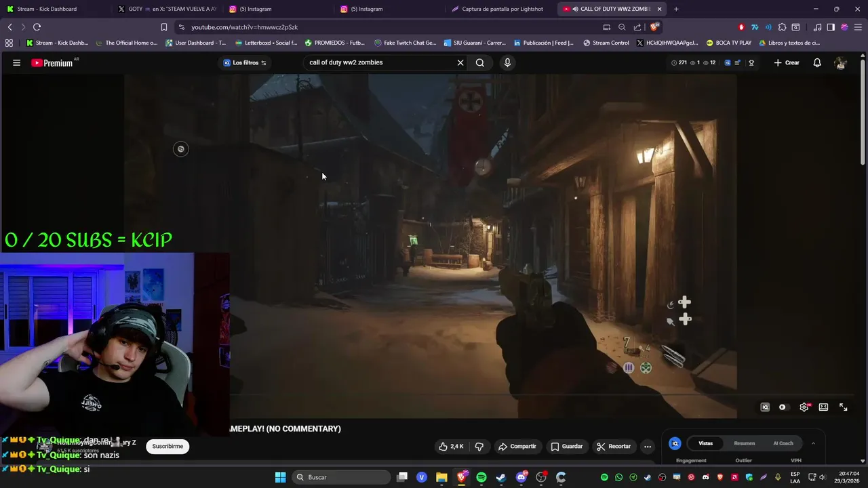The height and width of the screenshot is (488, 868).
Task: Open the Los filtros filter button
Action: [x=245, y=62]
